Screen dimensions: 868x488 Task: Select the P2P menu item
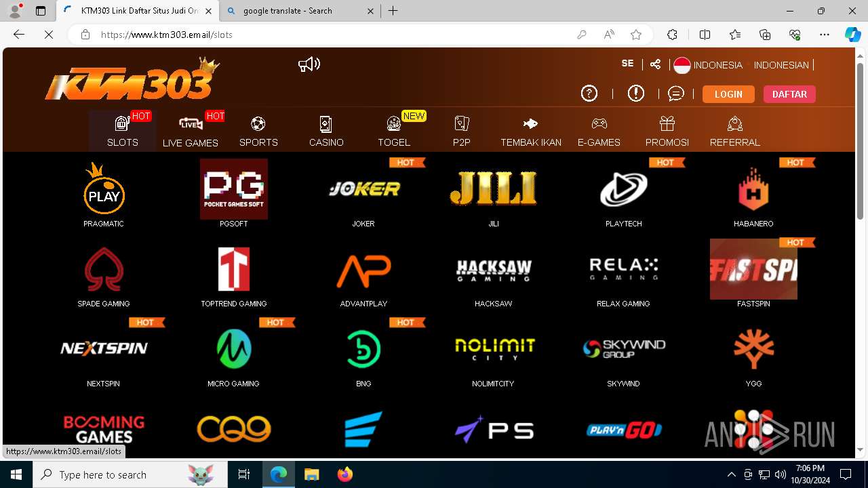[x=462, y=131]
